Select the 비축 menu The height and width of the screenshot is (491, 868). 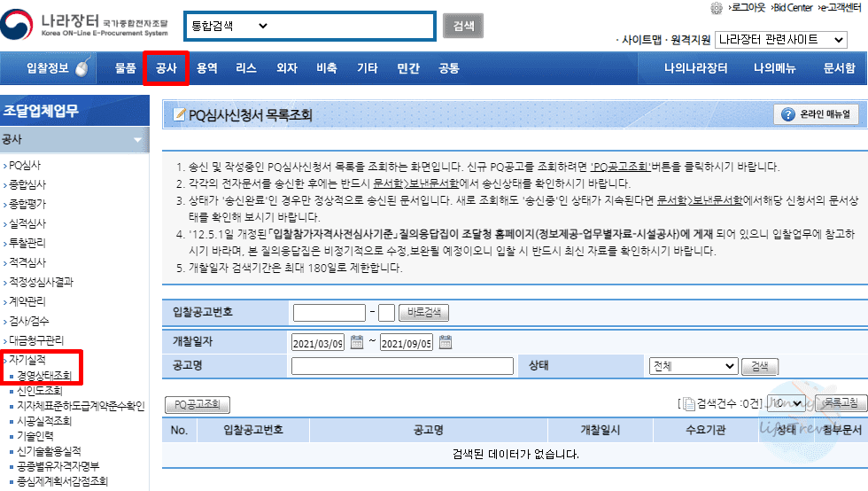click(327, 67)
